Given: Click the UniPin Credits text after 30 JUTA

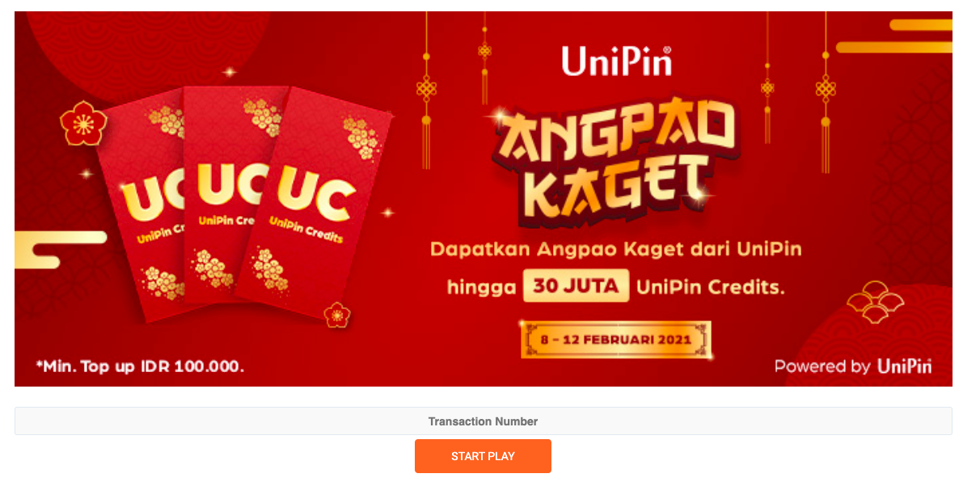Looking at the screenshot, I should point(711,287).
